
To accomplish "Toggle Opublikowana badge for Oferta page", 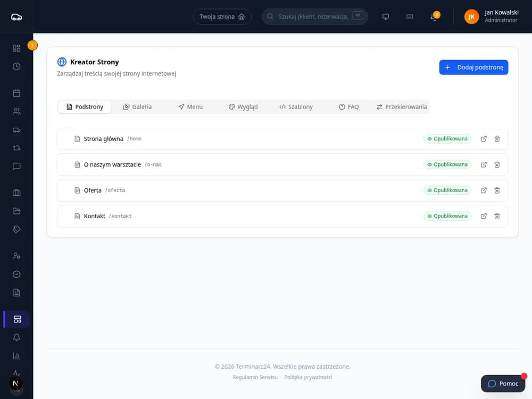I will pyautogui.click(x=447, y=190).
